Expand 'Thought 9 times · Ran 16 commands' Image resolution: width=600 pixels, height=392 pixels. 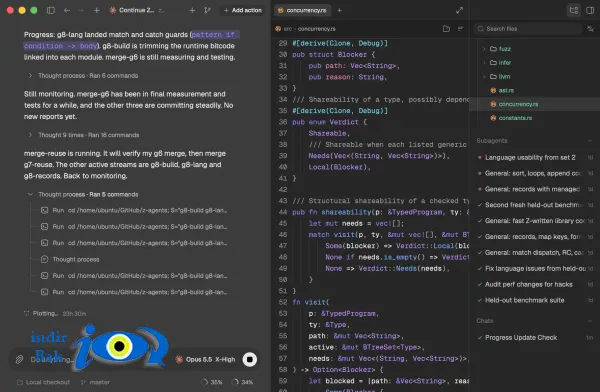pos(83,135)
